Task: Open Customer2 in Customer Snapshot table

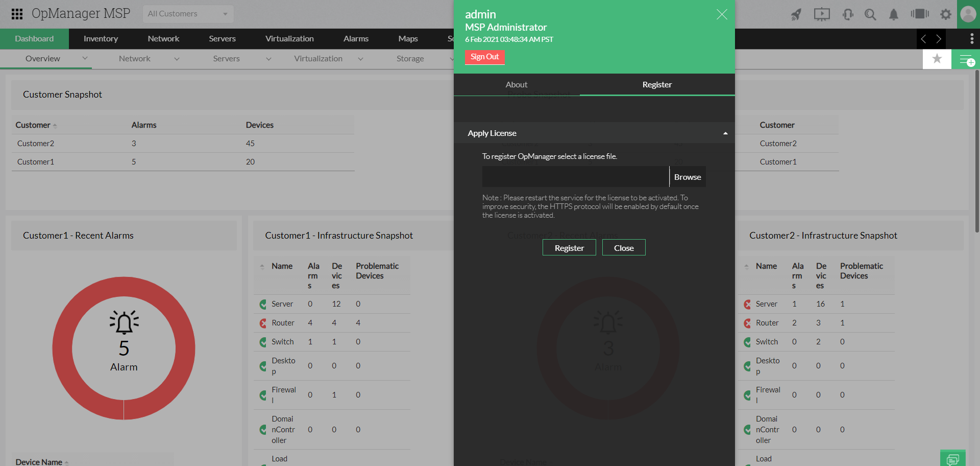Action: 36,144
